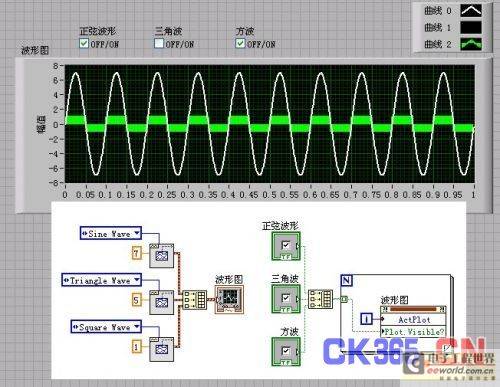Viewport: 500px width, 387px height.
Task: Click the X-axis end value 1
Action: point(473,195)
